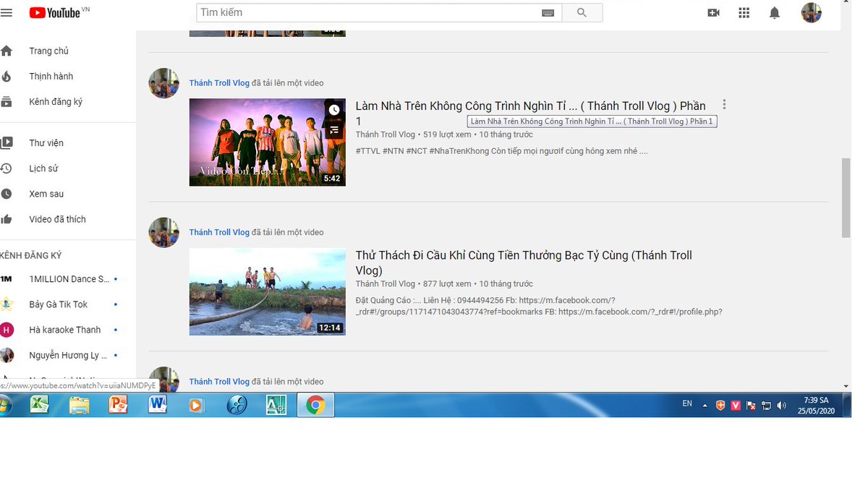Viewport: 868px width, 488px height.
Task: Switch to Chrome in the taskbar
Action: (x=315, y=406)
